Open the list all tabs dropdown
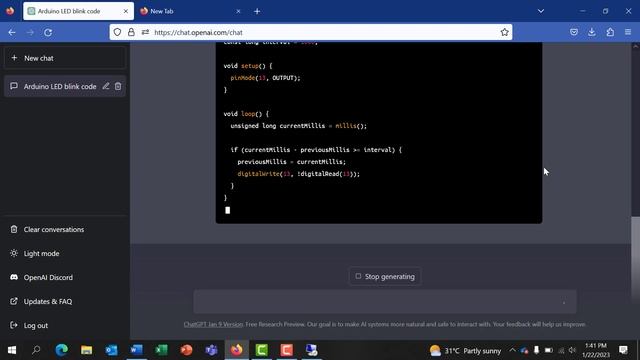 (x=541, y=11)
